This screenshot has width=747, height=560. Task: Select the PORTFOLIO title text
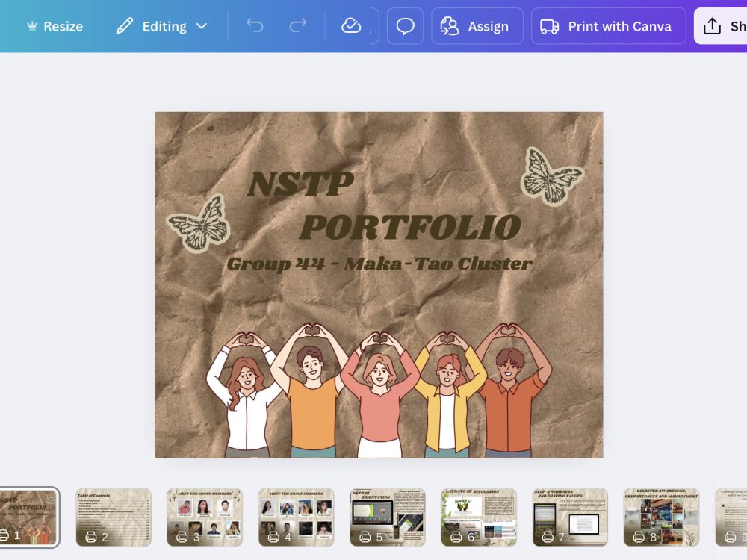pyautogui.click(x=410, y=227)
